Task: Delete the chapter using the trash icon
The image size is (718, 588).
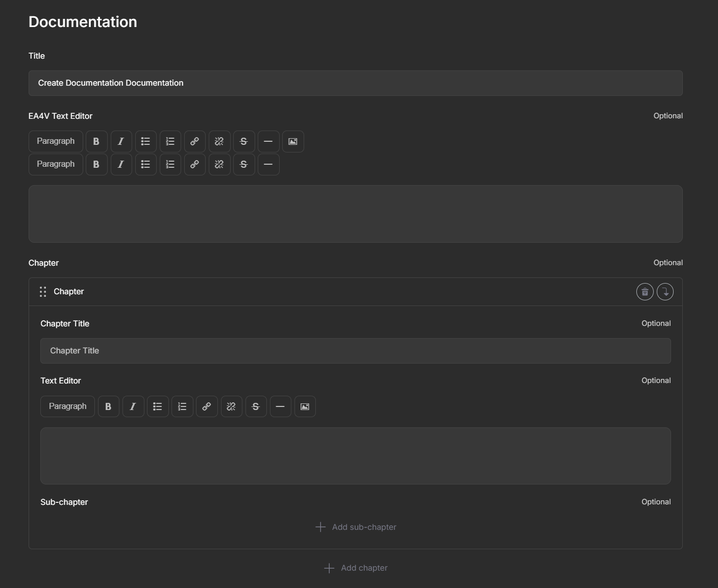Action: coord(645,292)
